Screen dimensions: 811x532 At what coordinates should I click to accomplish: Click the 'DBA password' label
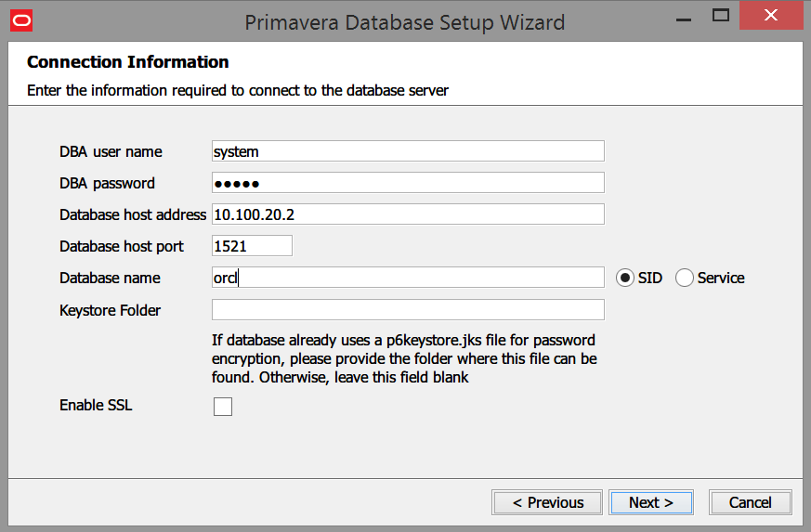pyautogui.click(x=107, y=184)
